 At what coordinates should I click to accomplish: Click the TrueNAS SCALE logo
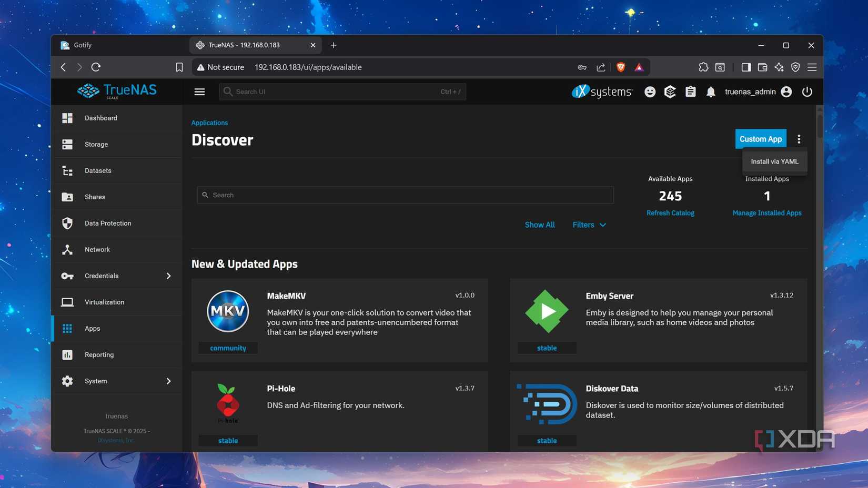coord(117,91)
